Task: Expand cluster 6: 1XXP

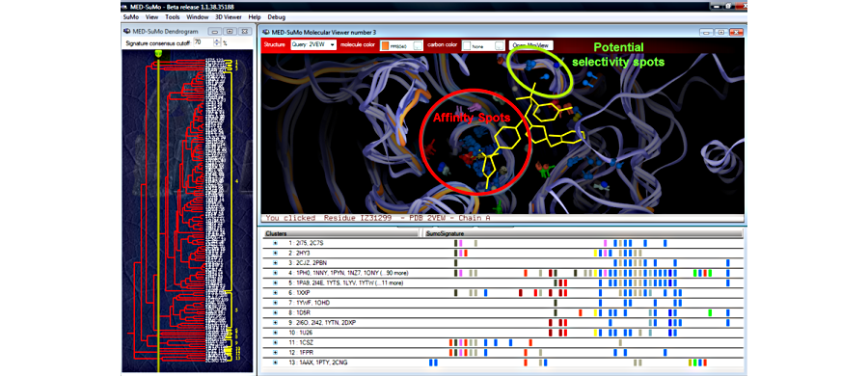Action: pos(274,292)
